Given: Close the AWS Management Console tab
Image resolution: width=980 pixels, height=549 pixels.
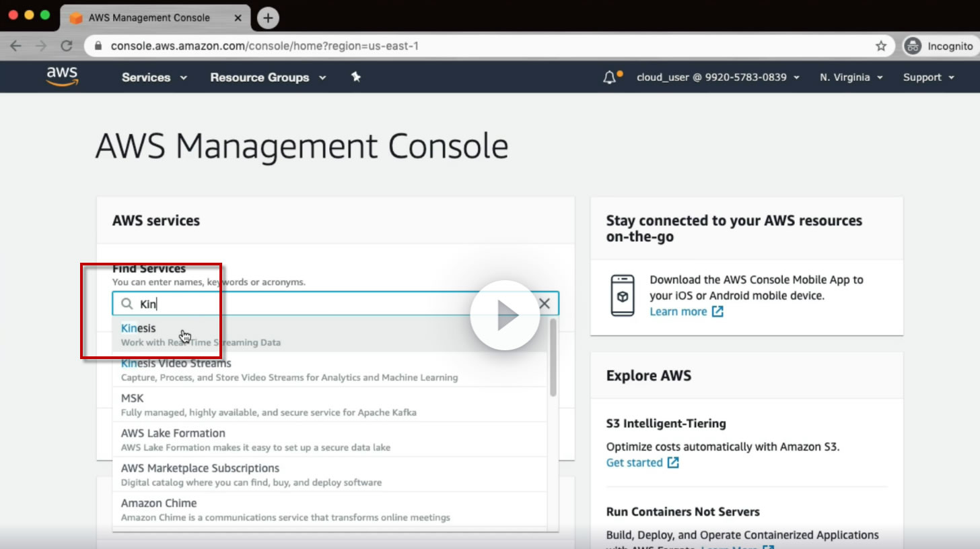Looking at the screenshot, I should (238, 18).
